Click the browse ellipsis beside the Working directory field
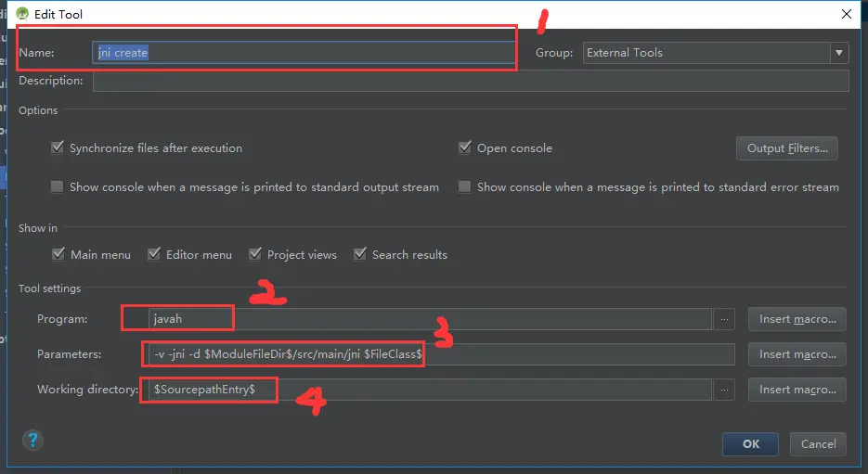 click(724, 390)
